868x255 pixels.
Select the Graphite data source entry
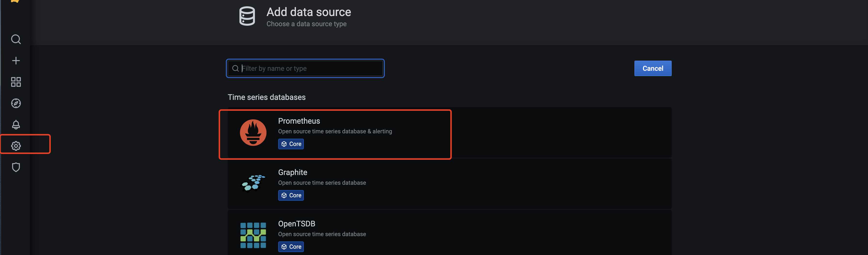pyautogui.click(x=450, y=183)
